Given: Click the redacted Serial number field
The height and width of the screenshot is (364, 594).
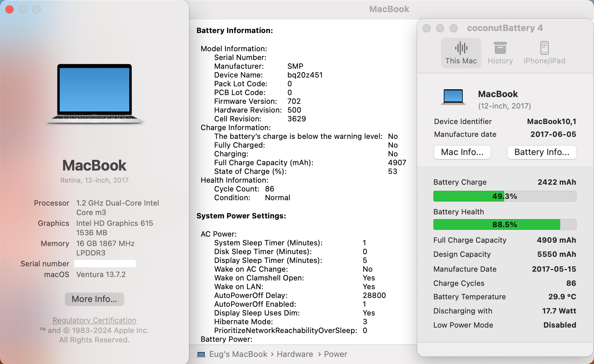Looking at the screenshot, I should (x=105, y=264).
